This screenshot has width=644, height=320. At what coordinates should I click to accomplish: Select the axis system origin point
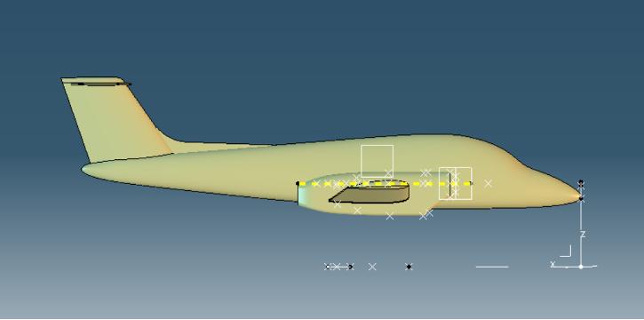581,267
